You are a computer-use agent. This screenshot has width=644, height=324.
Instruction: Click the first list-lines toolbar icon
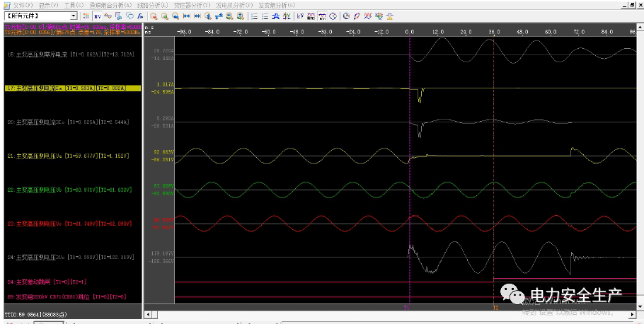[x=254, y=16]
